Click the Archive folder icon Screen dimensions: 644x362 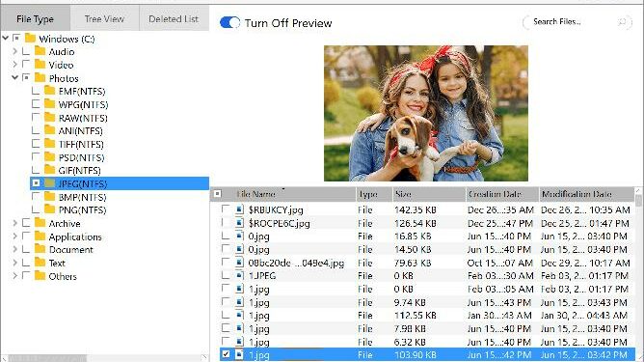[x=40, y=223]
